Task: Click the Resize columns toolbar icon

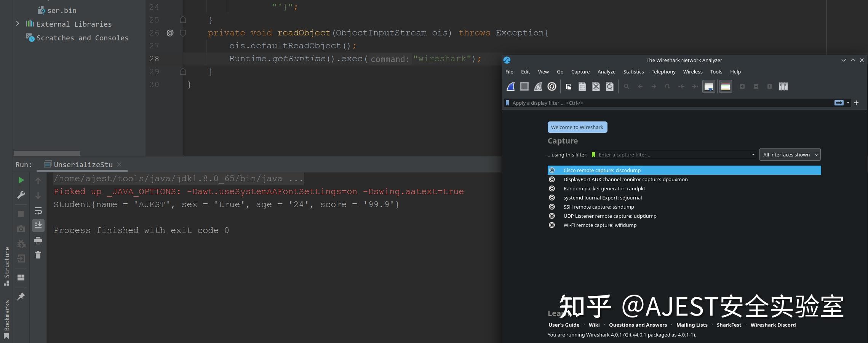Action: click(783, 86)
